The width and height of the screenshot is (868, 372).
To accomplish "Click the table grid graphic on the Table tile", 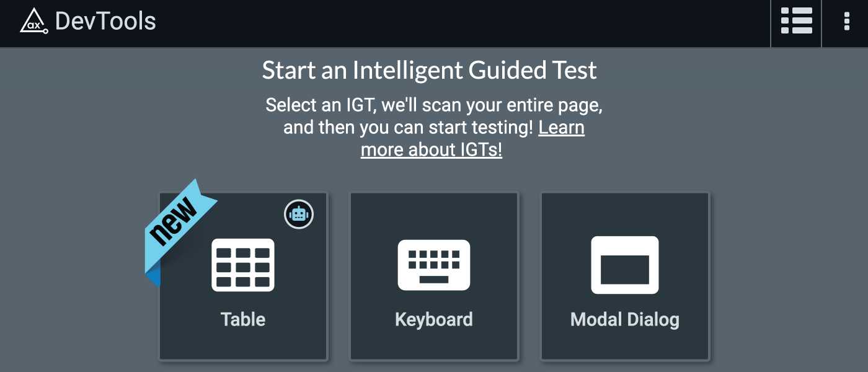I will pyautogui.click(x=243, y=265).
